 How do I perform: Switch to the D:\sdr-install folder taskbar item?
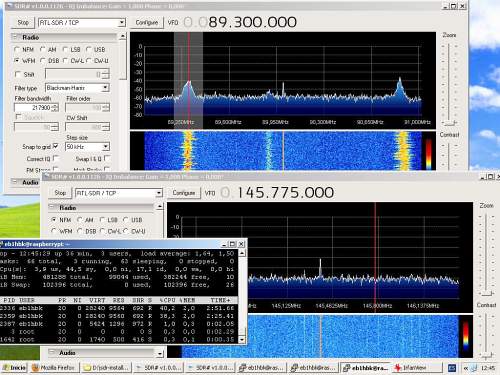(106, 368)
